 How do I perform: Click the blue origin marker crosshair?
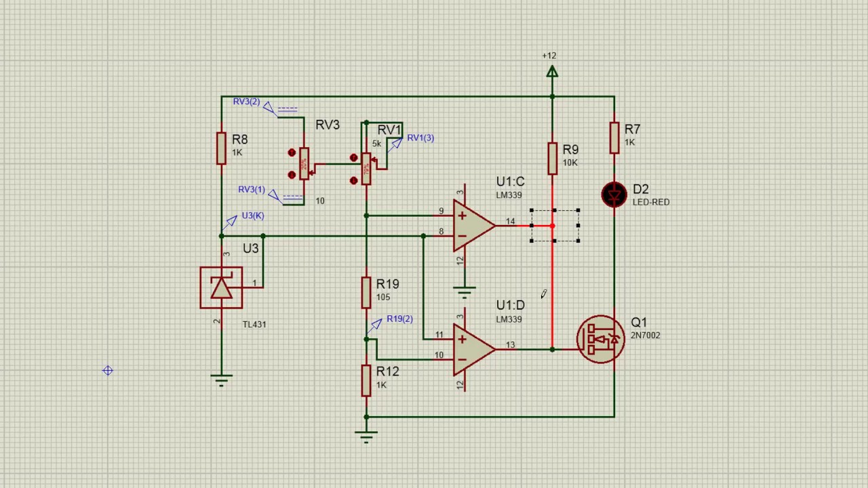[108, 371]
